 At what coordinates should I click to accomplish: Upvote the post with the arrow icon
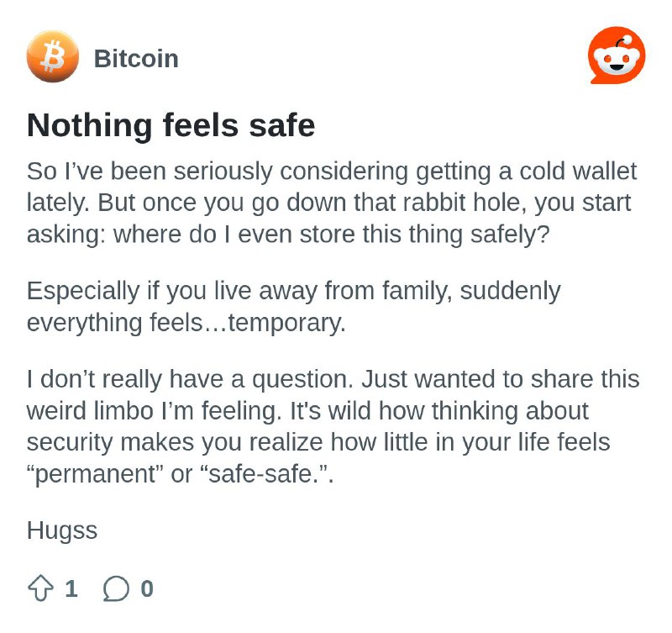click(x=40, y=588)
